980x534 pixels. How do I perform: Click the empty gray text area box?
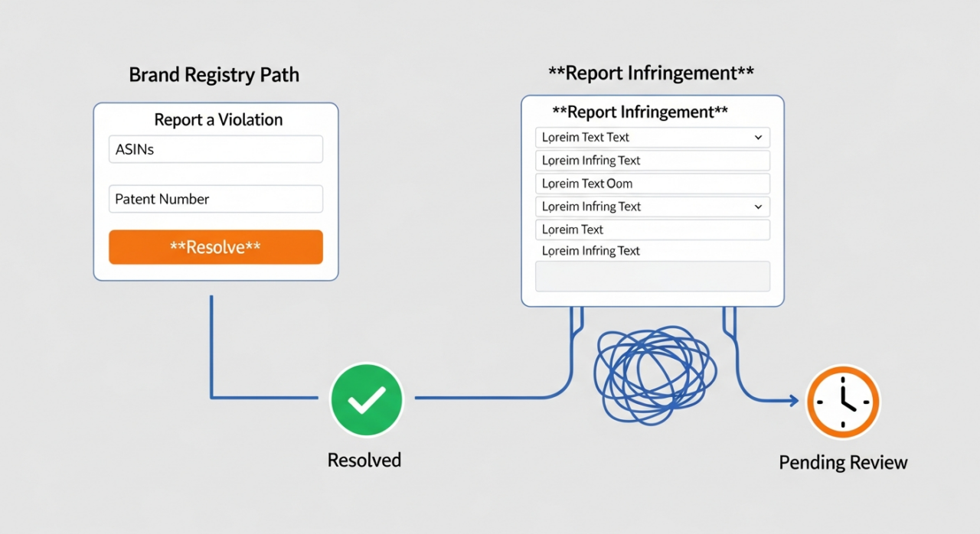652,276
